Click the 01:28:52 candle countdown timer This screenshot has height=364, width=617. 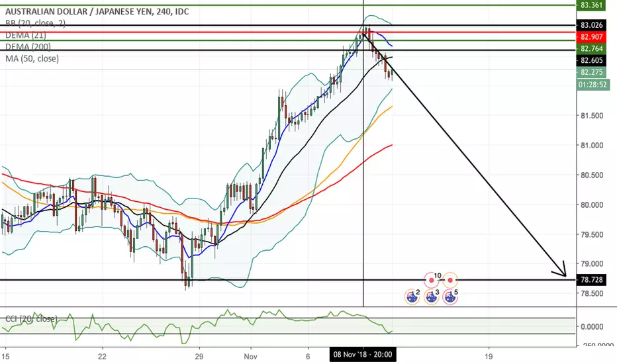coord(593,85)
